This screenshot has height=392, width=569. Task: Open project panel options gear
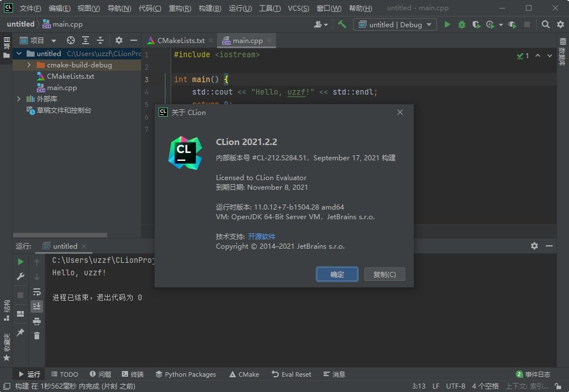(118, 40)
